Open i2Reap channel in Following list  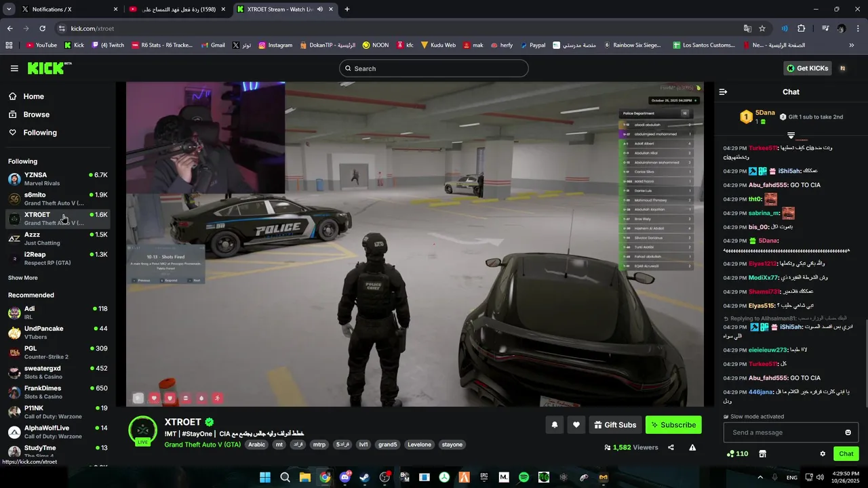(x=58, y=258)
